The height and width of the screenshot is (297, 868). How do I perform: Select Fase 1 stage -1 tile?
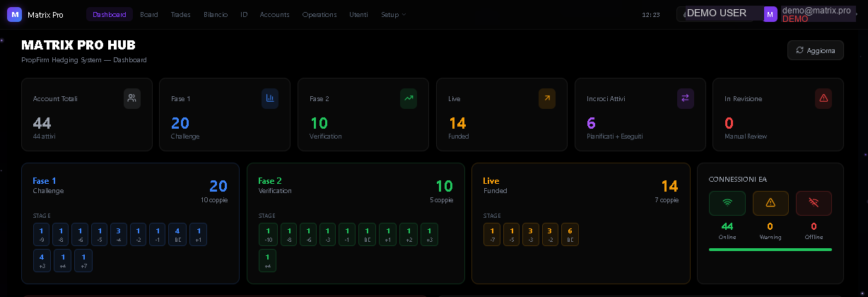[x=158, y=235]
